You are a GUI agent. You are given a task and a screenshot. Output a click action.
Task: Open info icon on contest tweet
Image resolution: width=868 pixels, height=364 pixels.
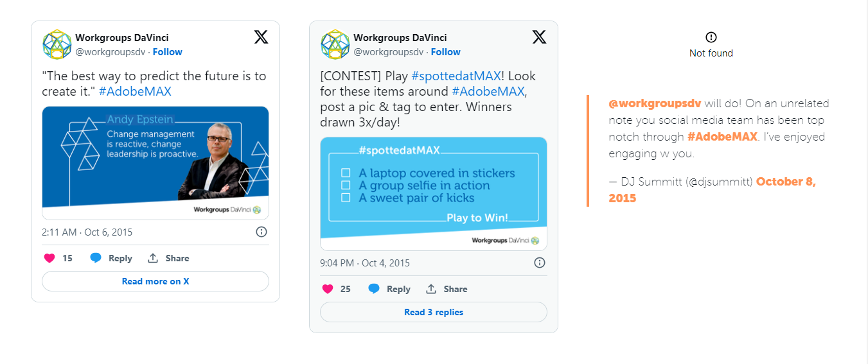540,263
